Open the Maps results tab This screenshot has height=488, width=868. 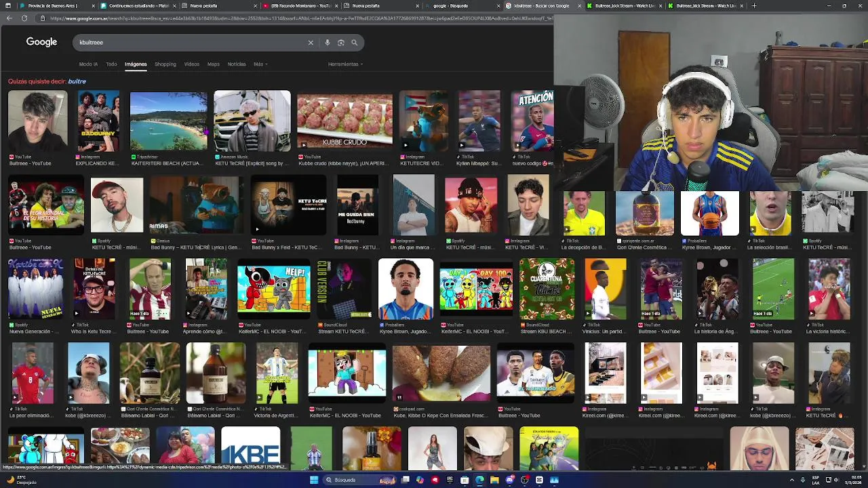click(x=214, y=64)
